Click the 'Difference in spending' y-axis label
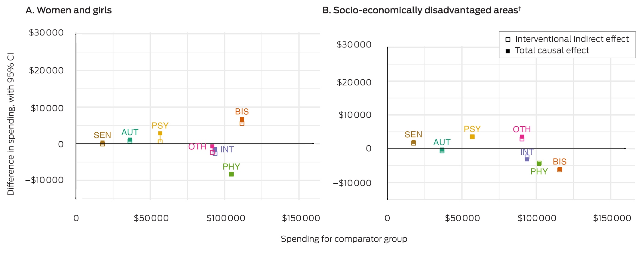 click(11, 124)
